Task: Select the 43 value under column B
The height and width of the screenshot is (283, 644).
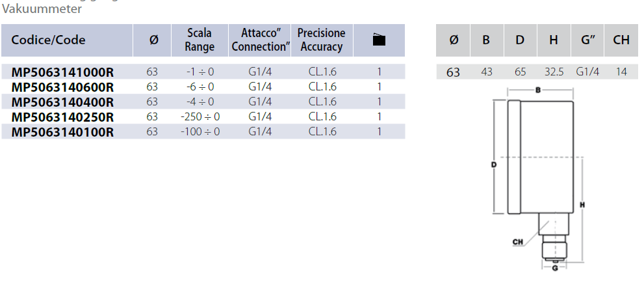Action: click(x=486, y=72)
